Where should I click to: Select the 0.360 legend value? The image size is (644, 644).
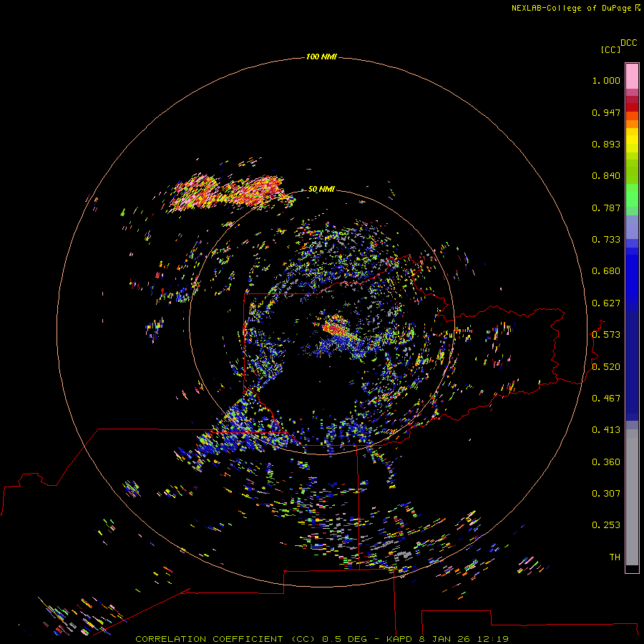606,462
